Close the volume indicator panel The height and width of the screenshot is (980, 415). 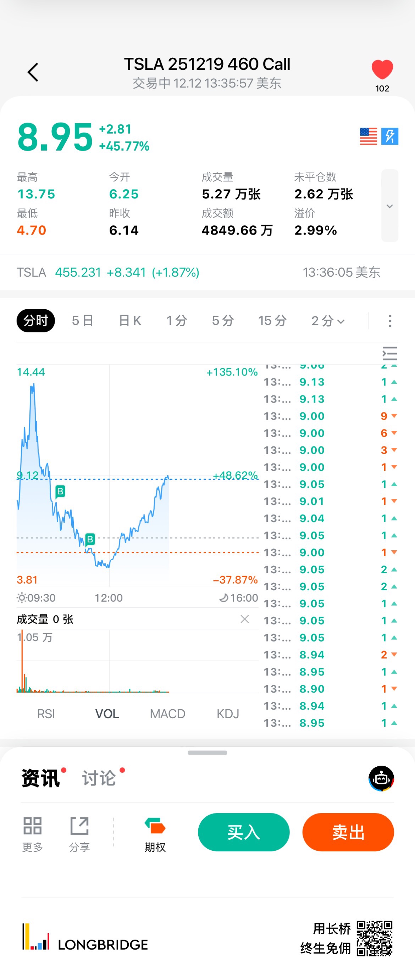tap(245, 619)
